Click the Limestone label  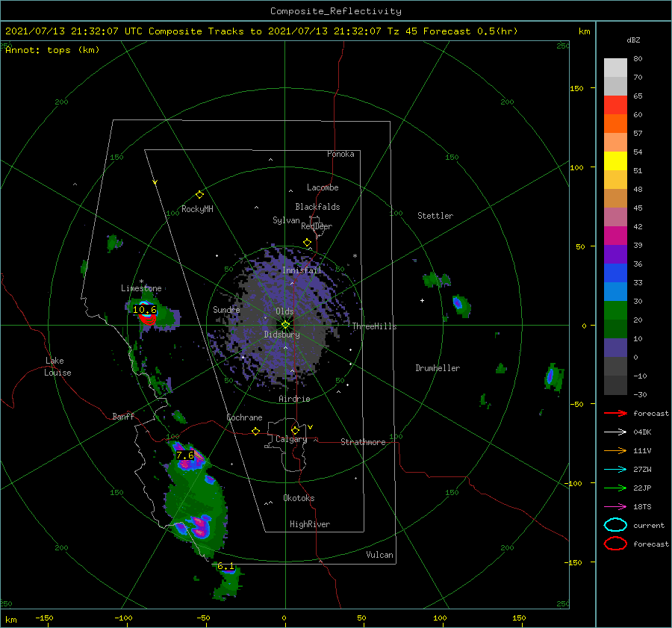click(141, 288)
